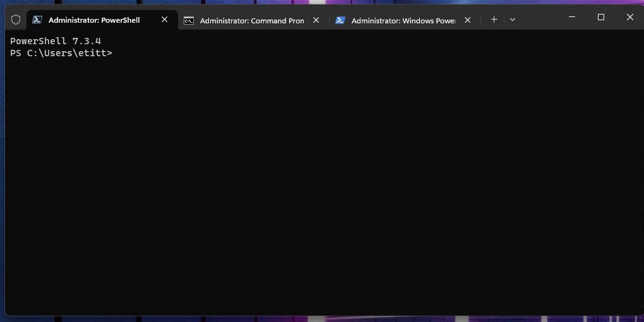Switch to Administrator: Command Prompt tab

pos(251,20)
